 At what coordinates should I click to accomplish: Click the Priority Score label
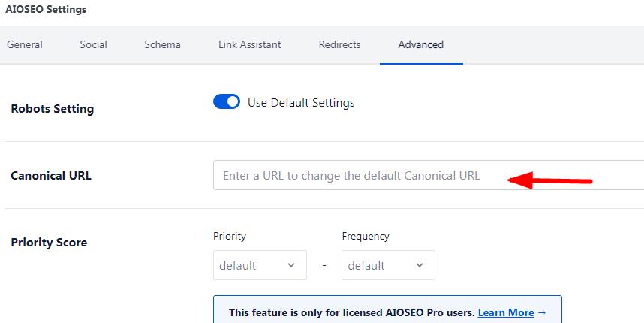coord(49,242)
